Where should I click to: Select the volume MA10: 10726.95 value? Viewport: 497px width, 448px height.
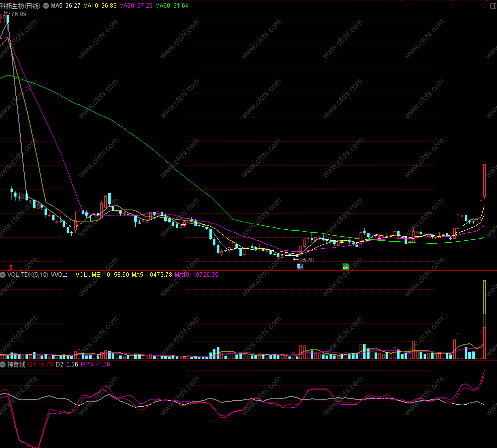[196, 275]
